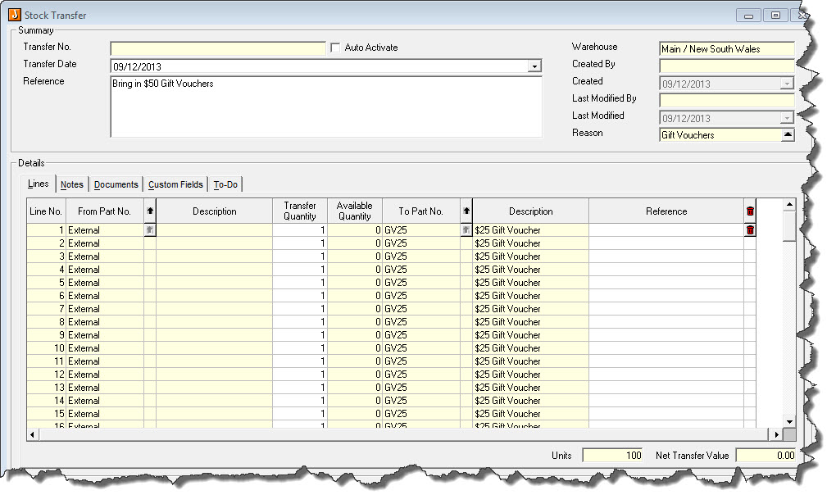Click the From Part No. column header
Image resolution: width=836 pixels, height=504 pixels.
tap(105, 211)
